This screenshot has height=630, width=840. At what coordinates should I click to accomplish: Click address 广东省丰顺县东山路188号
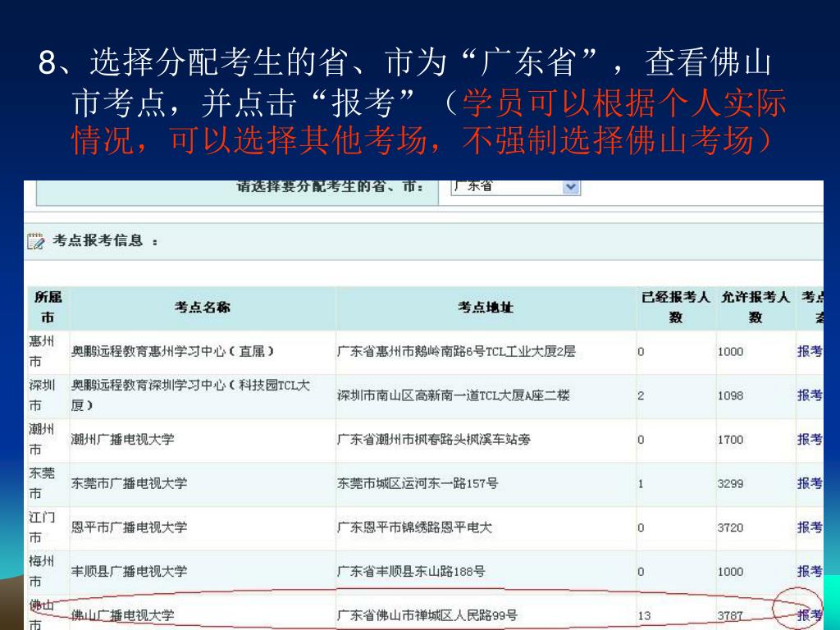411,571
